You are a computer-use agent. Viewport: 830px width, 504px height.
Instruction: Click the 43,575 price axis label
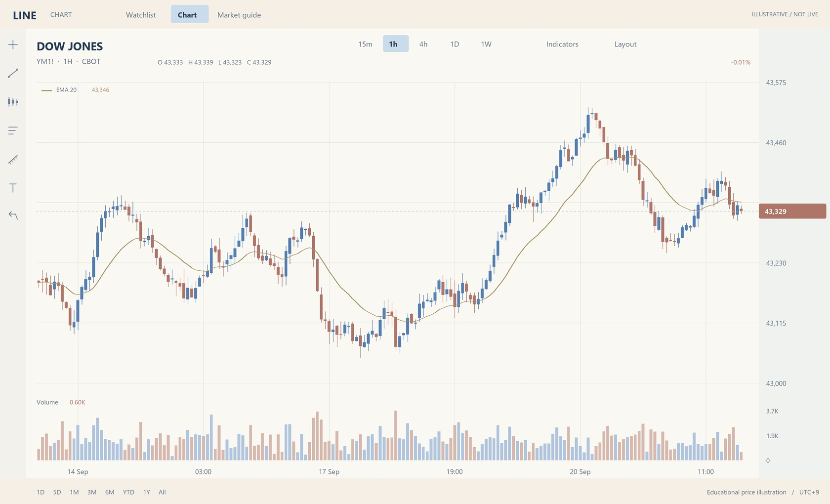[776, 83]
